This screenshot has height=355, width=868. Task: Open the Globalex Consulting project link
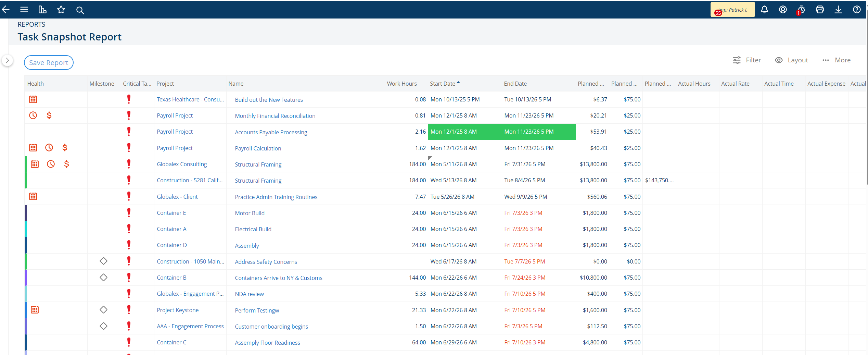click(182, 164)
